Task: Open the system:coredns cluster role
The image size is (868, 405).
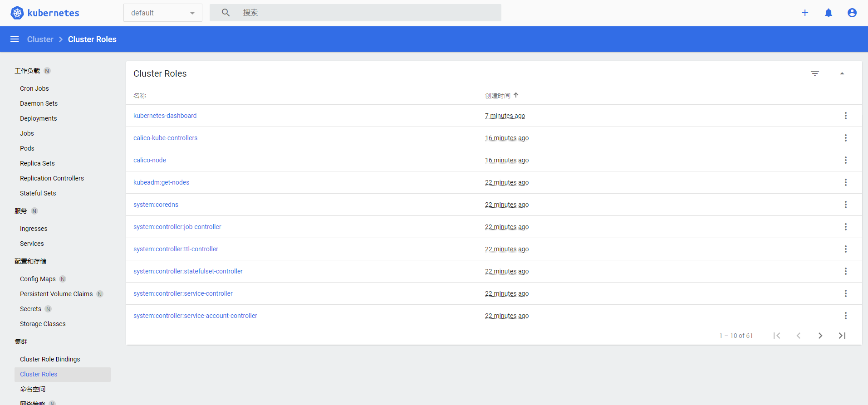Action: [156, 205]
